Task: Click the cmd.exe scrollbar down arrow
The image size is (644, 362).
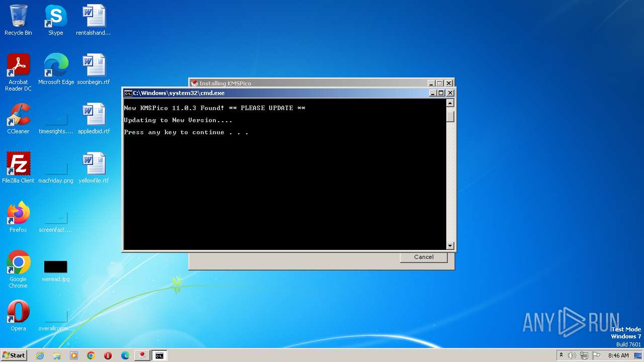Action: pos(450,246)
